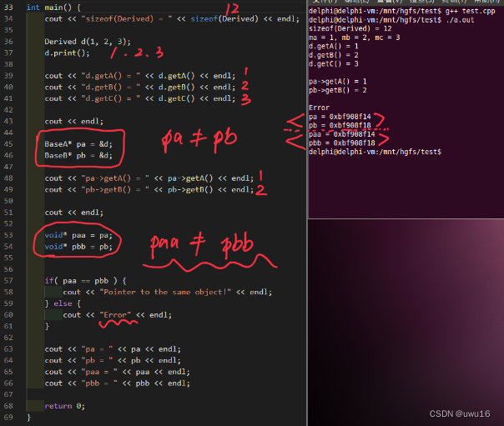Viewport: 504px width, 426px height.
Task: Click line number 57 in the gutter
Action: tap(8, 281)
